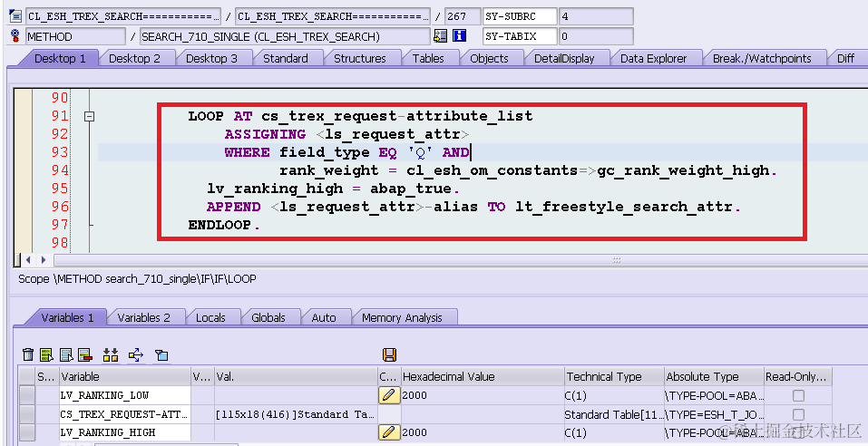Viewport: 868px width, 446px height.
Task: Click the navigate-to-source icon beside SEARCH_710_SINGLE
Action: coord(441,36)
